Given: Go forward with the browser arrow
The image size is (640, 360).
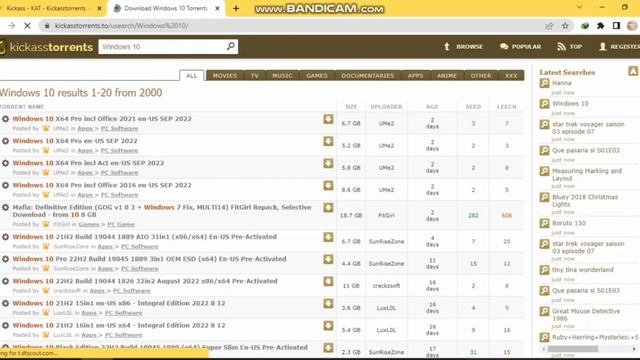Looking at the screenshot, I should (x=11, y=26).
